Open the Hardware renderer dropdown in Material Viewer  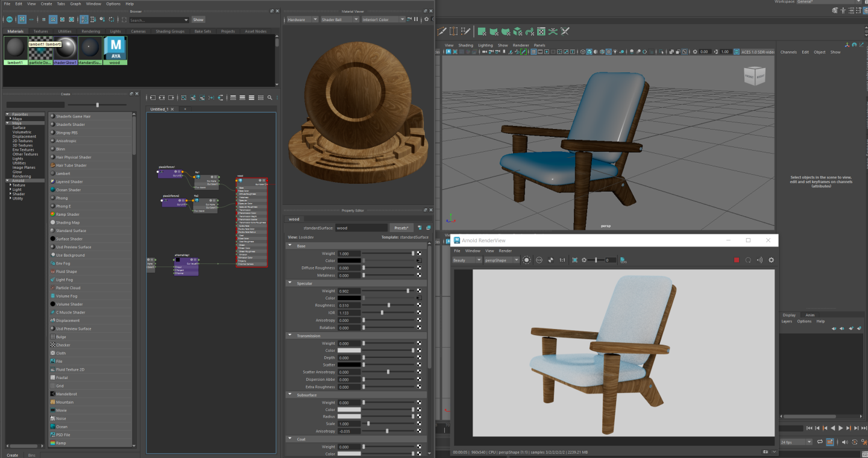302,19
